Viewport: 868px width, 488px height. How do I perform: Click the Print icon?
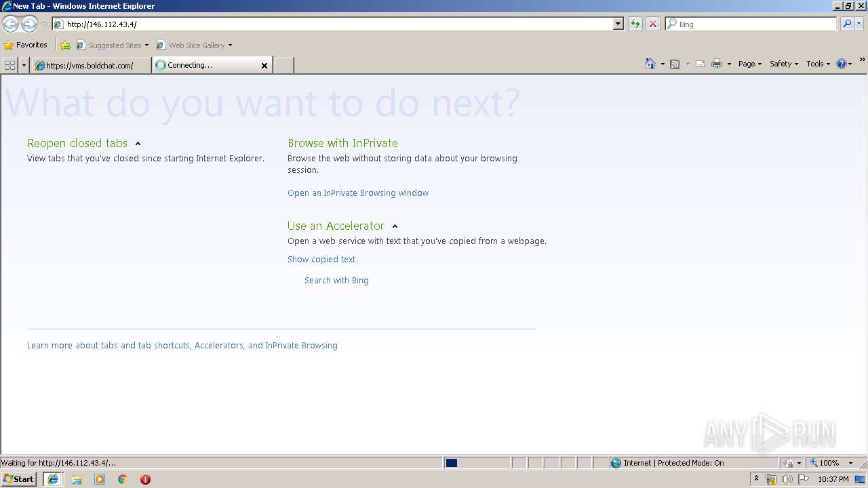coord(717,64)
